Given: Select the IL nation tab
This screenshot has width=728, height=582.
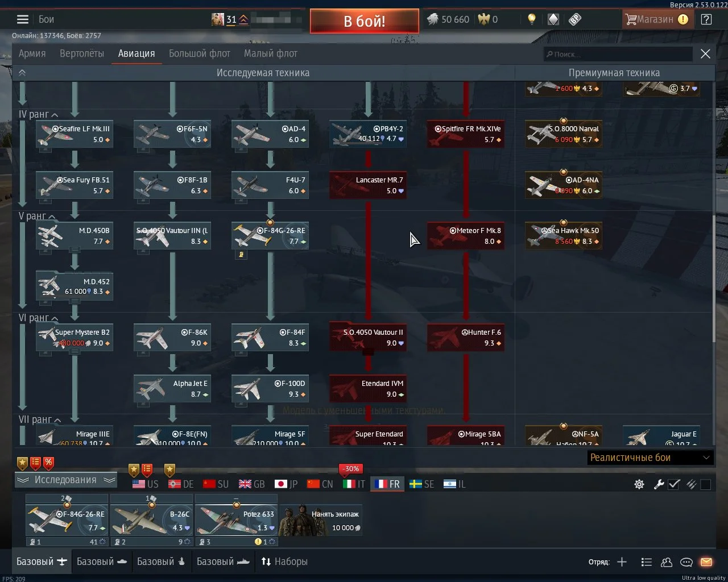Looking at the screenshot, I should point(454,484).
